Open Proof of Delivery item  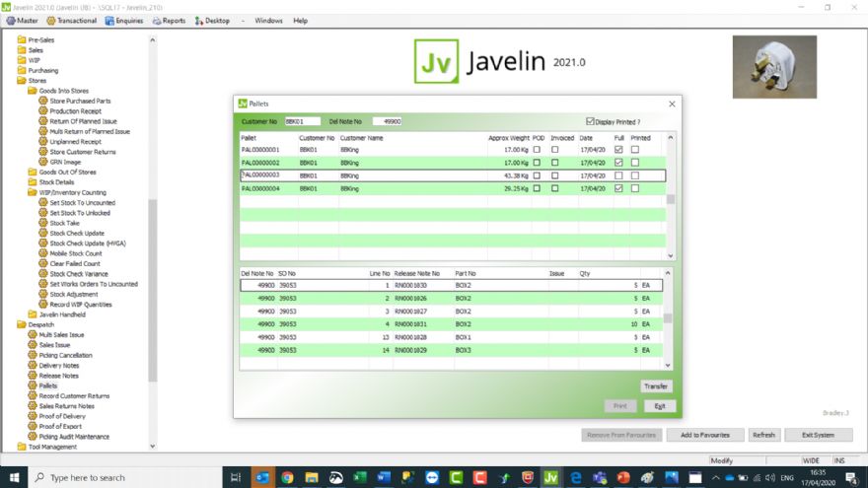click(62, 416)
